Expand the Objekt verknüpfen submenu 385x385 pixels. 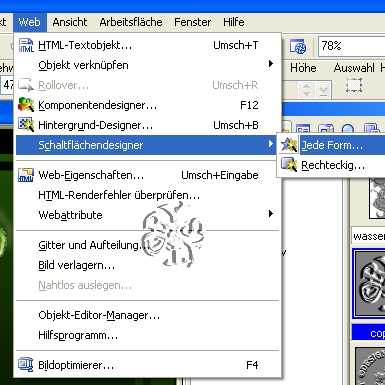pyautogui.click(x=147, y=65)
